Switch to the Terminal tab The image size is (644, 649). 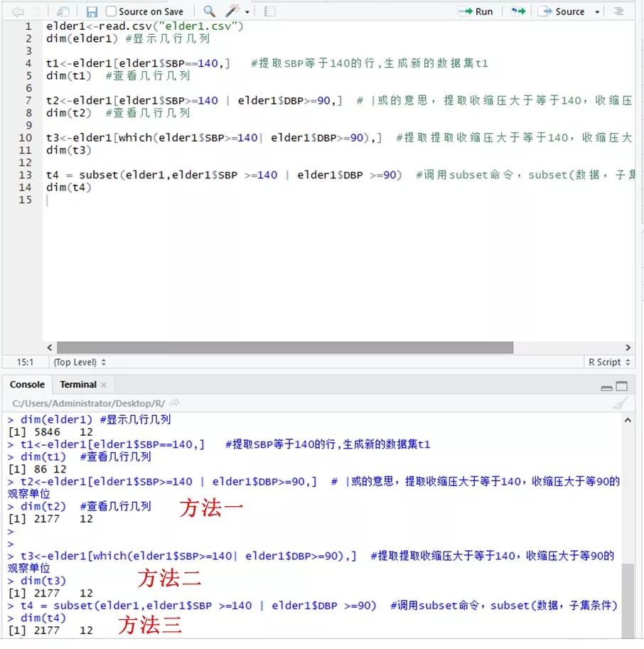pos(78,385)
